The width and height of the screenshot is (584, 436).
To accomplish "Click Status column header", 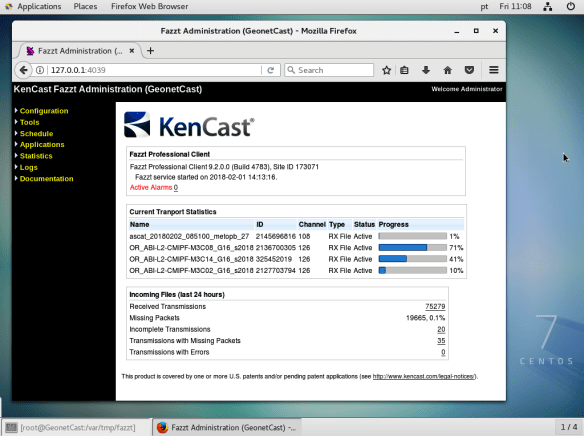I will coord(364,225).
